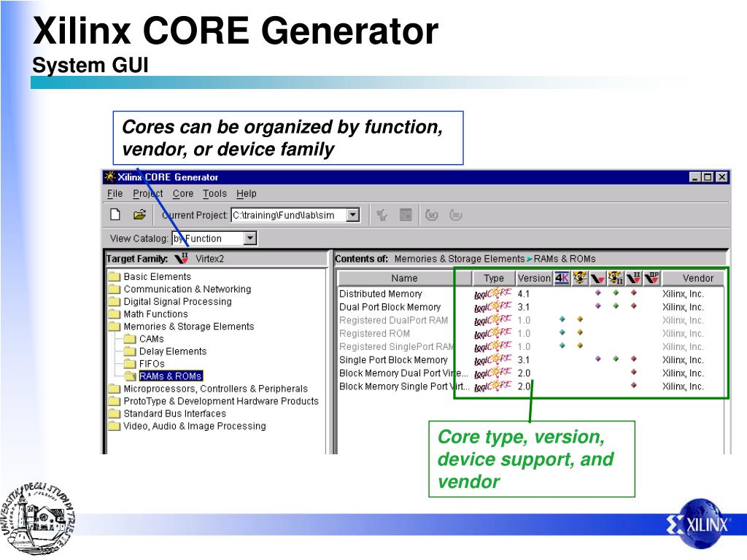Viewport: 747px width, 560px height.
Task: Click the Spartan device column icon
Action: click(x=580, y=278)
